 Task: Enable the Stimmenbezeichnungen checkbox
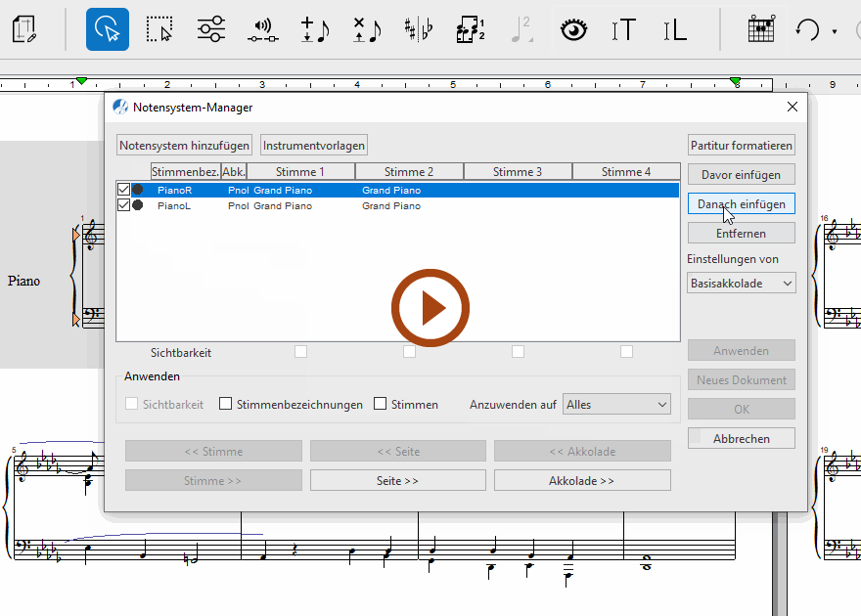226,404
